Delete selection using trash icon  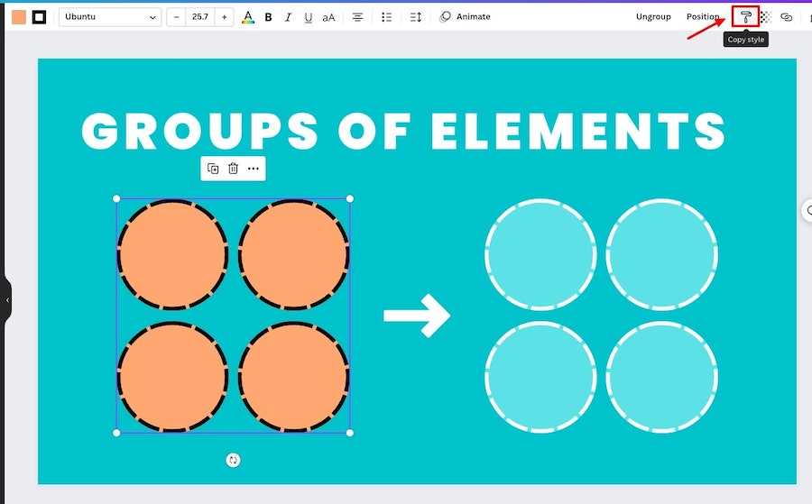tap(233, 169)
